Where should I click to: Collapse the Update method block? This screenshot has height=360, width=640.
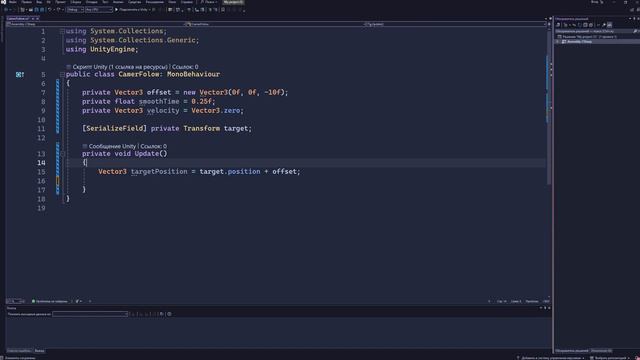(x=62, y=154)
